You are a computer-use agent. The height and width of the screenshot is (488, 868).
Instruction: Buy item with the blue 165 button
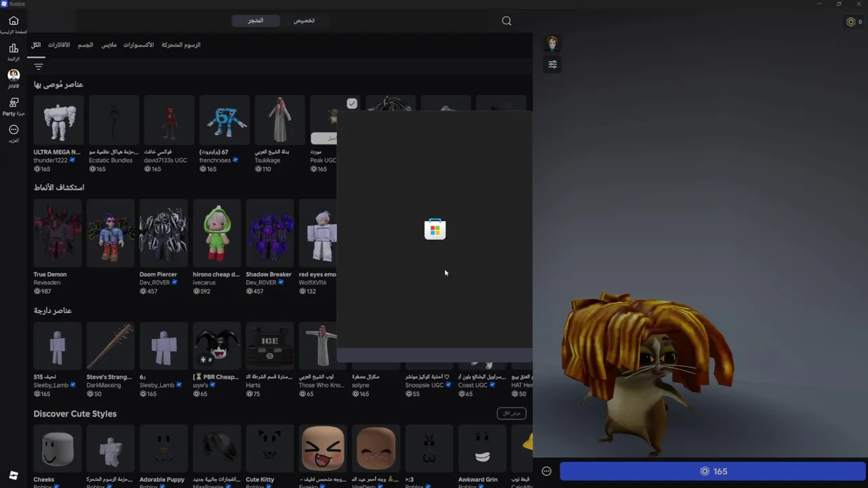(713, 471)
